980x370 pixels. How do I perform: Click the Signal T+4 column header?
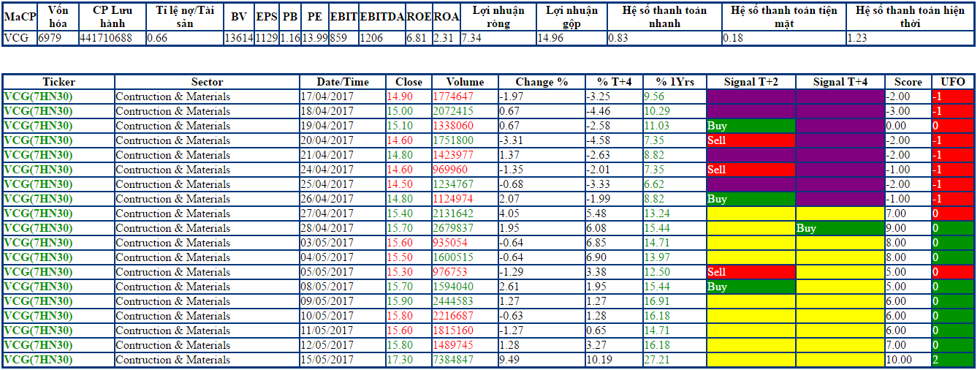pos(840,82)
